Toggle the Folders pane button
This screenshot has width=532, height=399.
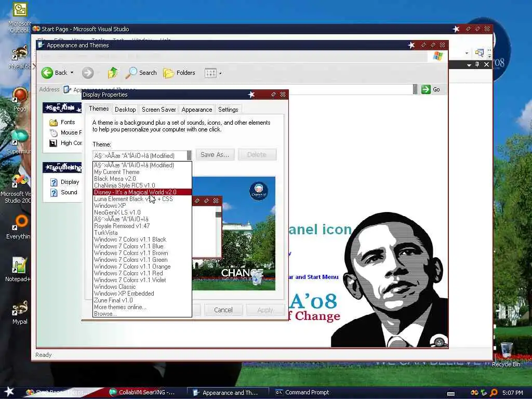coord(179,73)
